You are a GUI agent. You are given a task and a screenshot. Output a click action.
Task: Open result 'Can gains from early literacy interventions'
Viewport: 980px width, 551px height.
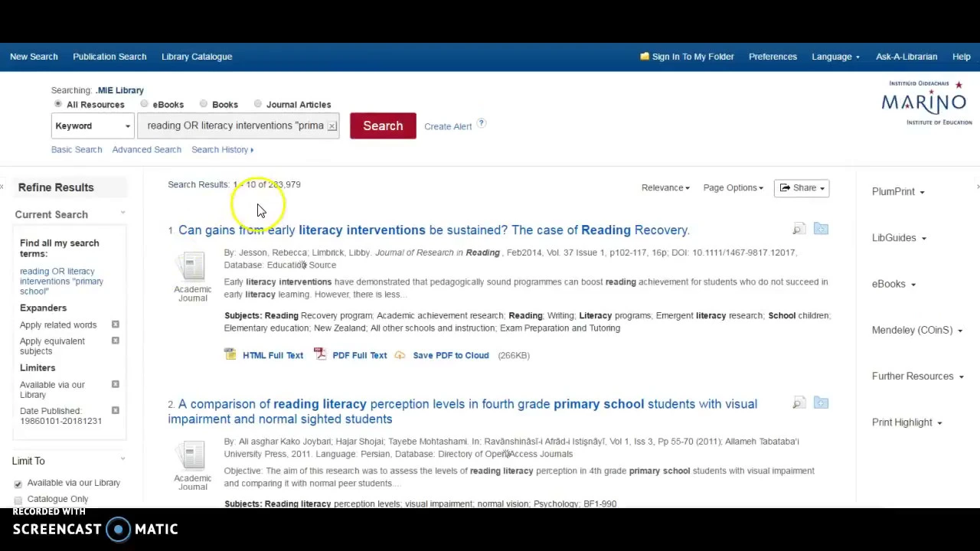pos(434,230)
